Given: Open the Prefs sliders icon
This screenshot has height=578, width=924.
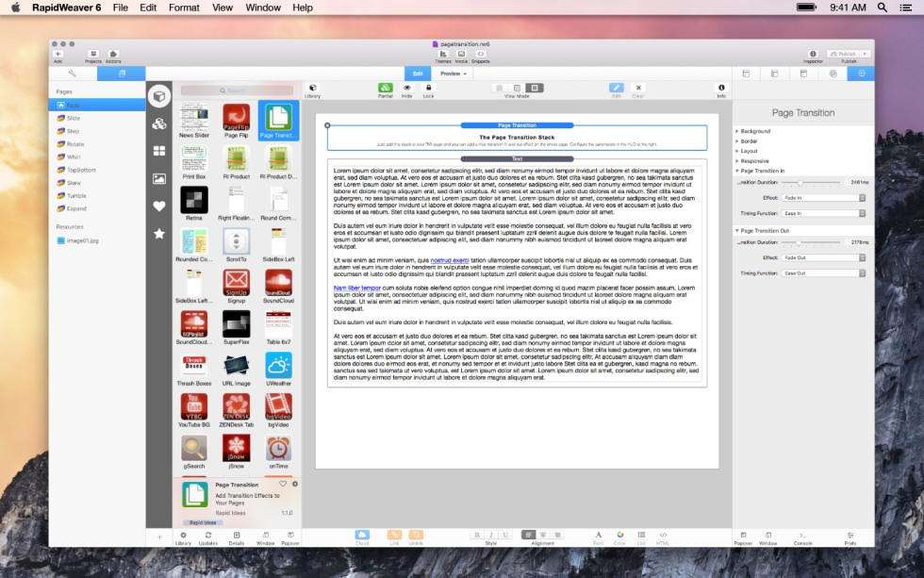Looking at the screenshot, I should point(850,536).
